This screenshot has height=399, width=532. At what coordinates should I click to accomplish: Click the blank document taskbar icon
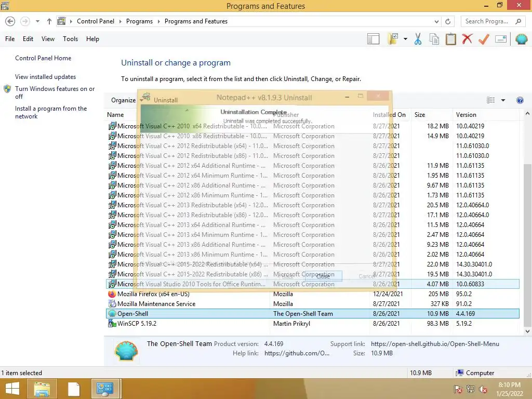pyautogui.click(x=74, y=389)
